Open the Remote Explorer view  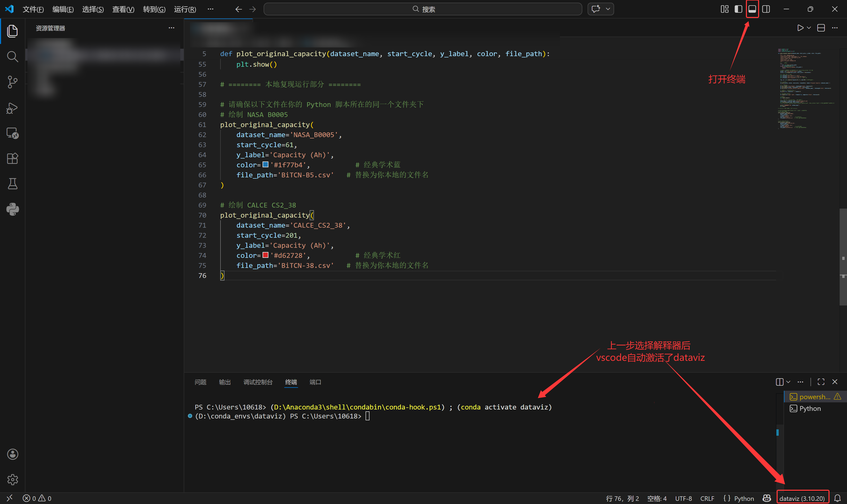pyautogui.click(x=12, y=133)
